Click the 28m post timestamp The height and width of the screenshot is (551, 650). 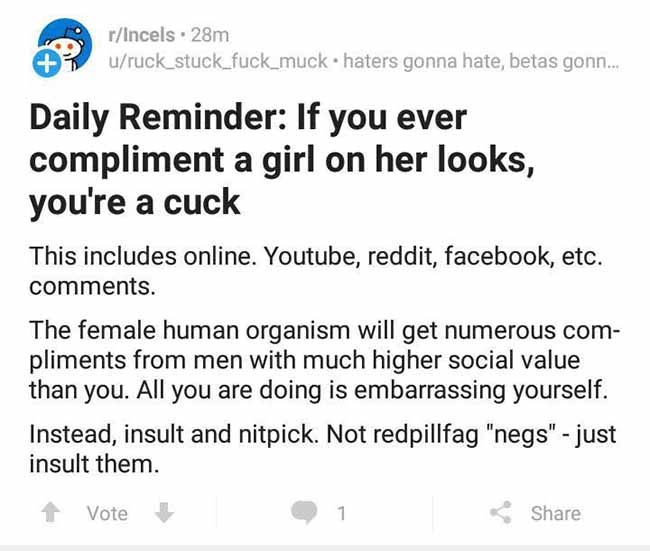pyautogui.click(x=210, y=35)
